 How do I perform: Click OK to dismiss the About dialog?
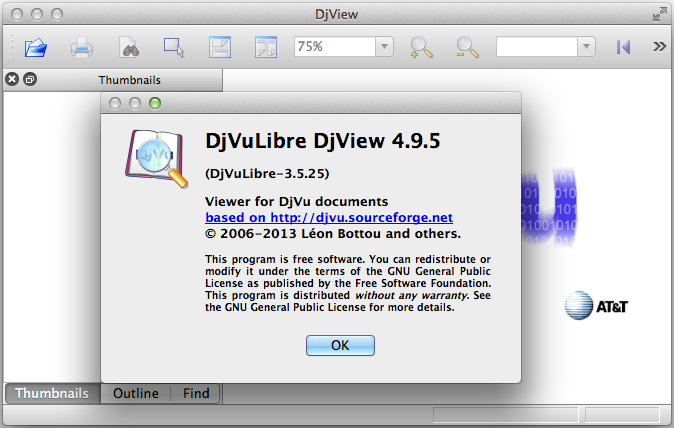[x=340, y=345]
